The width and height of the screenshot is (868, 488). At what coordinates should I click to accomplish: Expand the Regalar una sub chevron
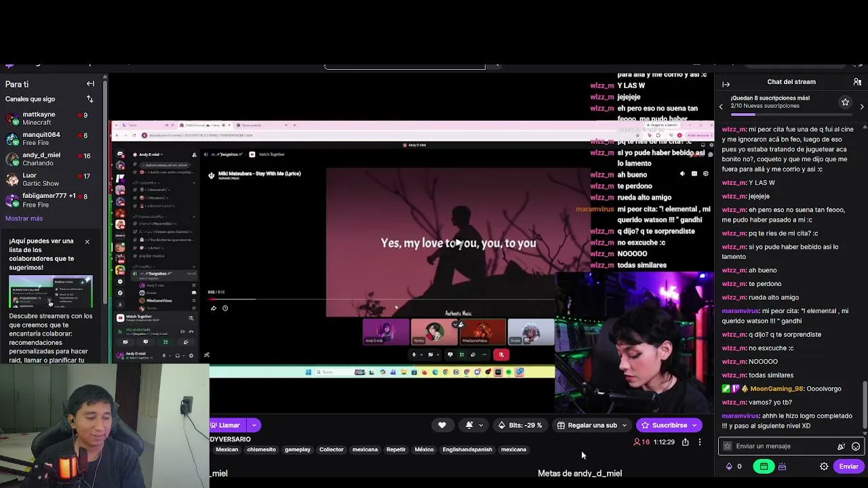[624, 426]
